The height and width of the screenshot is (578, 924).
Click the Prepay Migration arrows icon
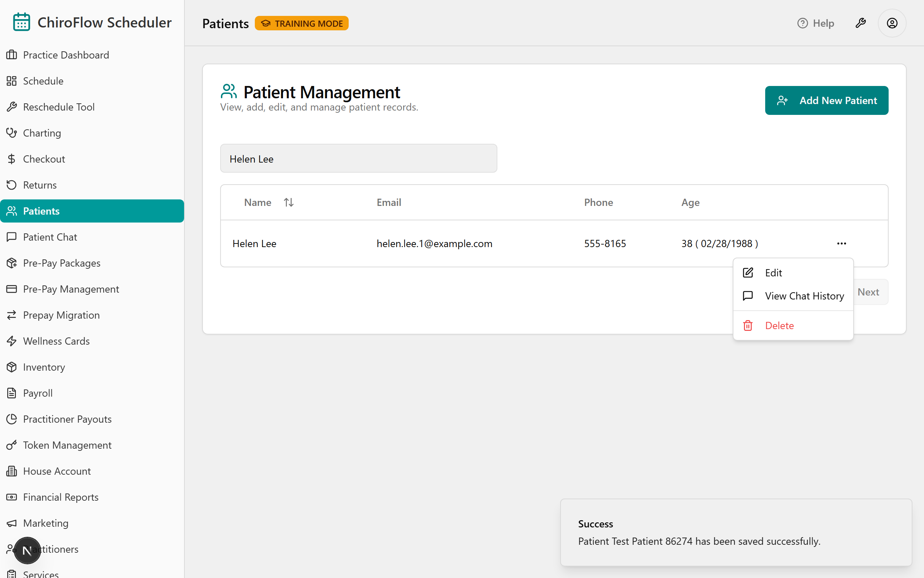pyautogui.click(x=12, y=315)
